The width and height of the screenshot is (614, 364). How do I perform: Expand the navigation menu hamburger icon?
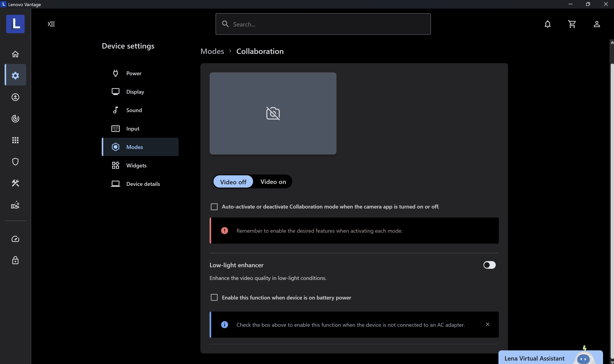51,24
